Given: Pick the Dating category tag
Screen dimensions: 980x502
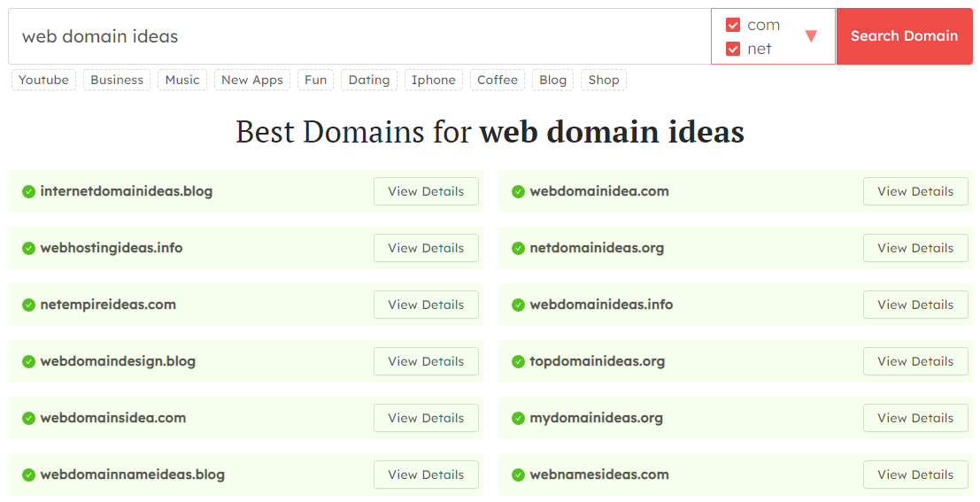Looking at the screenshot, I should click(369, 80).
